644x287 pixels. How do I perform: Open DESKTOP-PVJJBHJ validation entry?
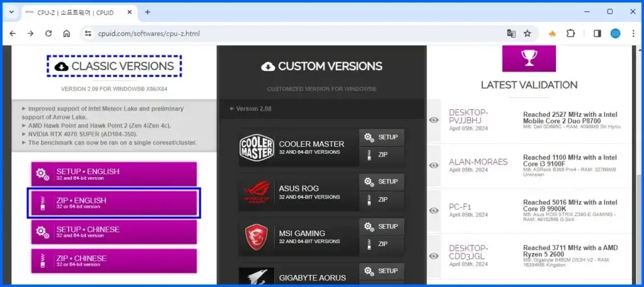469,116
